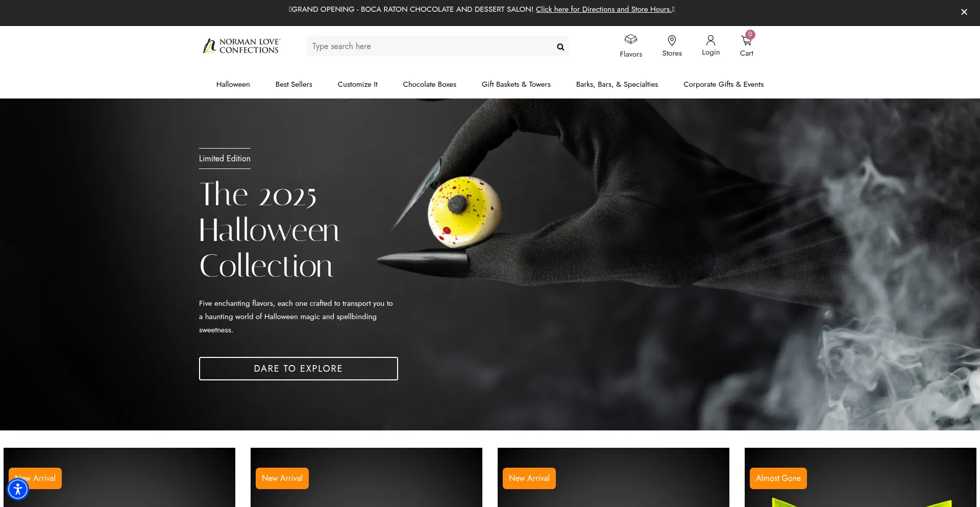Go to Norman Love Confections logo home
The height and width of the screenshot is (507, 980).
pyautogui.click(x=241, y=46)
